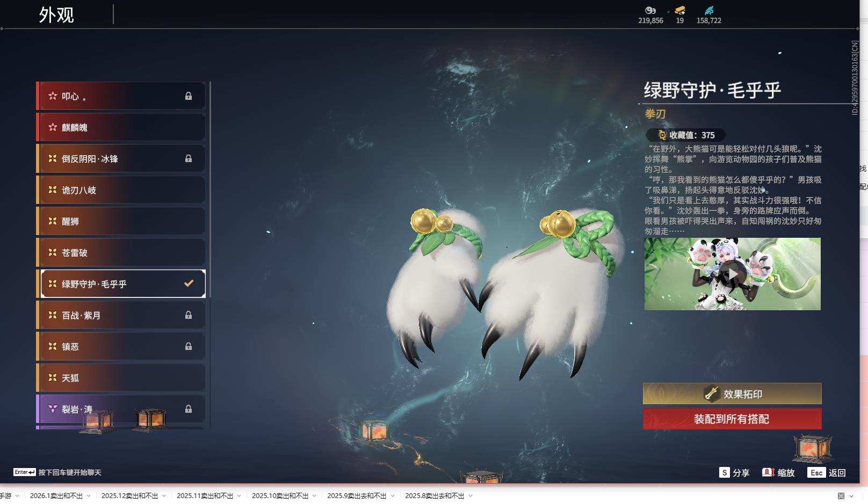Click the grid view icon in spreadsheet bar
The height and width of the screenshot is (504, 868).
(841, 496)
